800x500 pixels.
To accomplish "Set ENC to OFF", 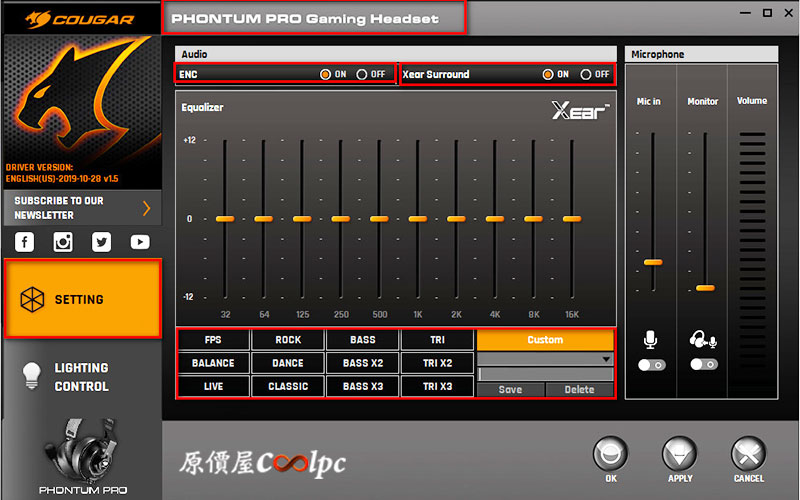I will [x=362, y=74].
